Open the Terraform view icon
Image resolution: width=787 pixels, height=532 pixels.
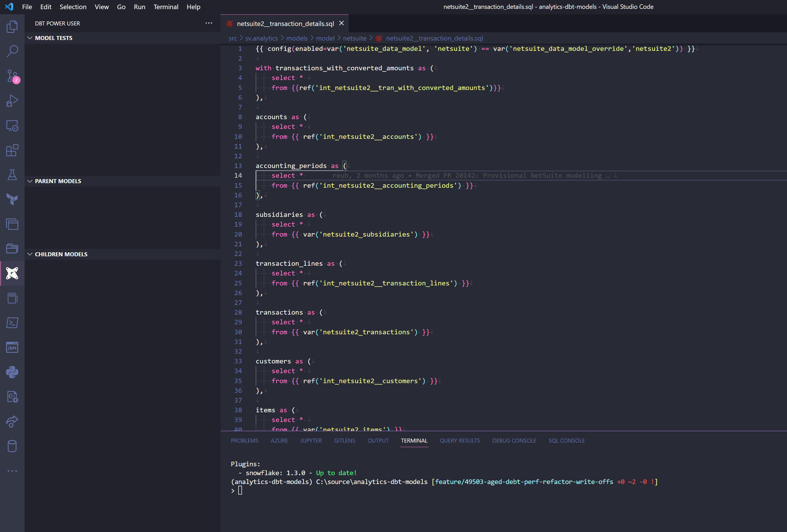click(x=12, y=199)
